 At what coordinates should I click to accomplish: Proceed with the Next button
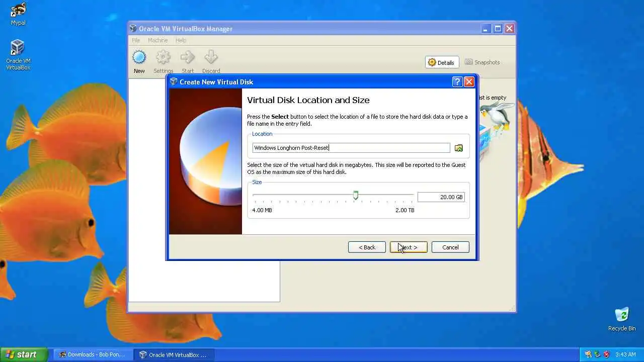click(x=409, y=247)
